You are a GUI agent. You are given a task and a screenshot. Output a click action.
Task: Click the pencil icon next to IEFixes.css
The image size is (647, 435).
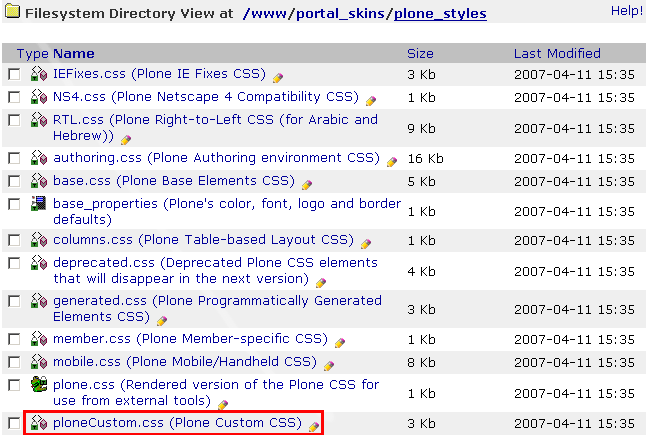[278, 78]
